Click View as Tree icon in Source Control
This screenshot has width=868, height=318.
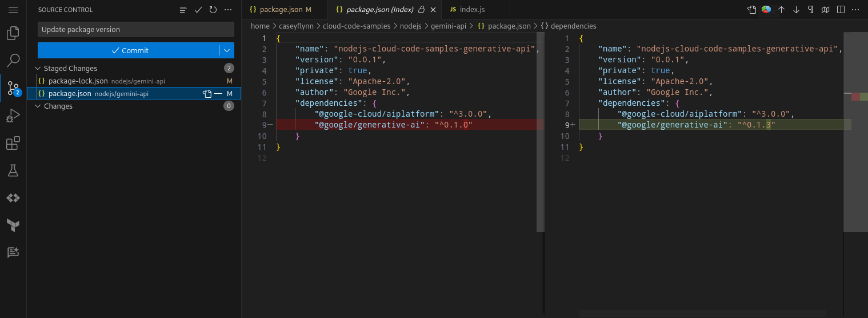pyautogui.click(x=183, y=10)
